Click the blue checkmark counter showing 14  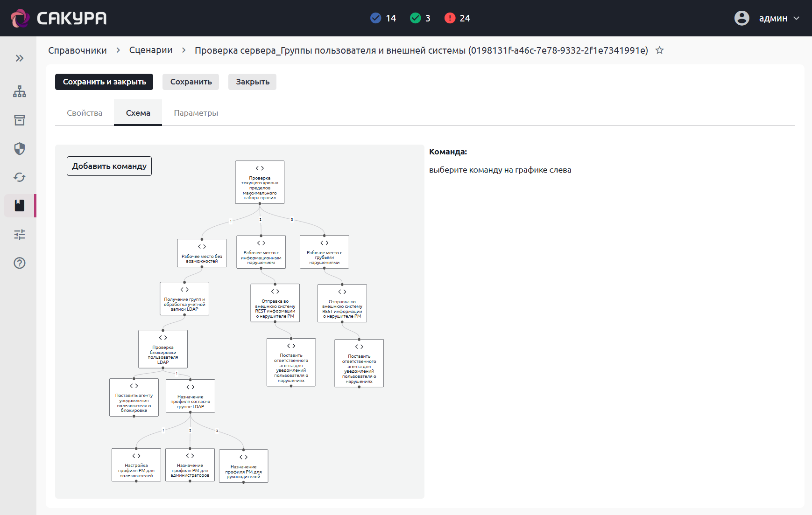383,18
